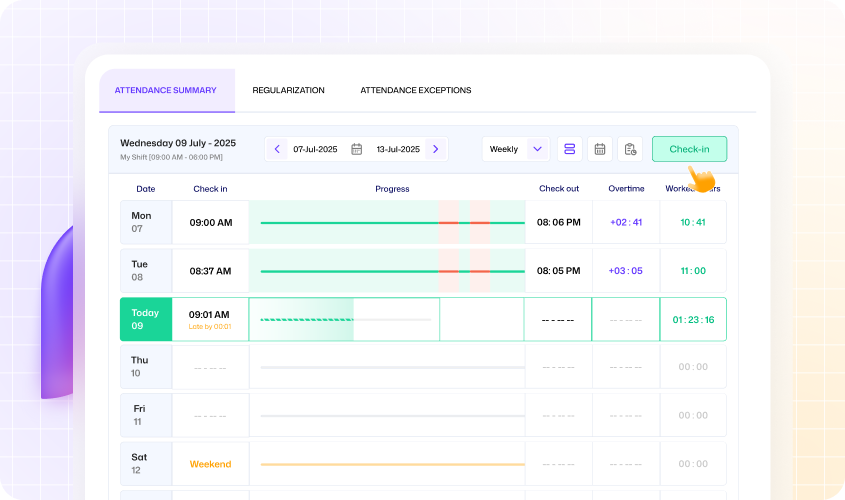Select the Today 09 date cell
The width and height of the screenshot is (845, 500).
[146, 320]
